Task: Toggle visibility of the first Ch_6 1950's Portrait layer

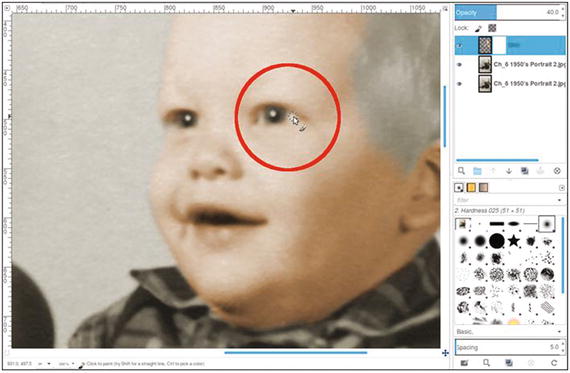Action: coord(459,65)
